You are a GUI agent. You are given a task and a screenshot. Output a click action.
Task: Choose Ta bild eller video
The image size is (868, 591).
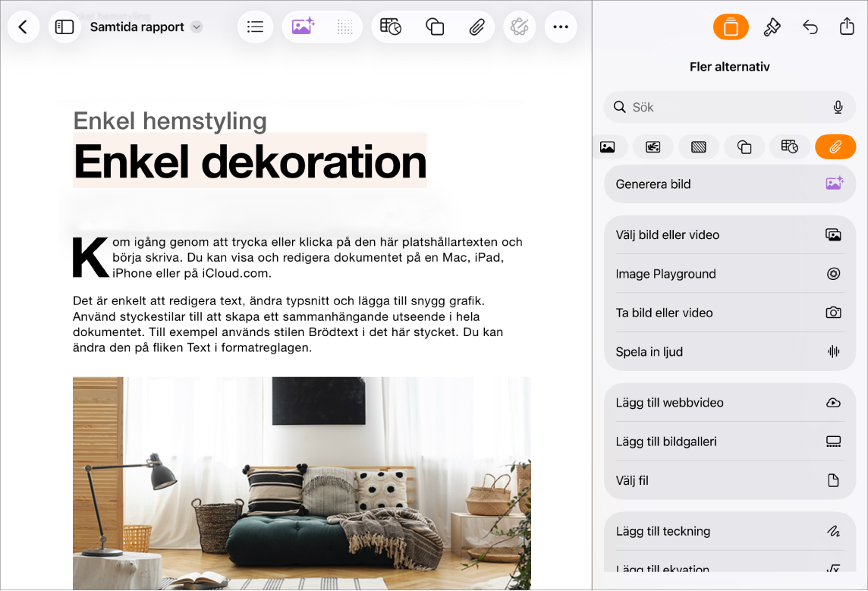[730, 313]
